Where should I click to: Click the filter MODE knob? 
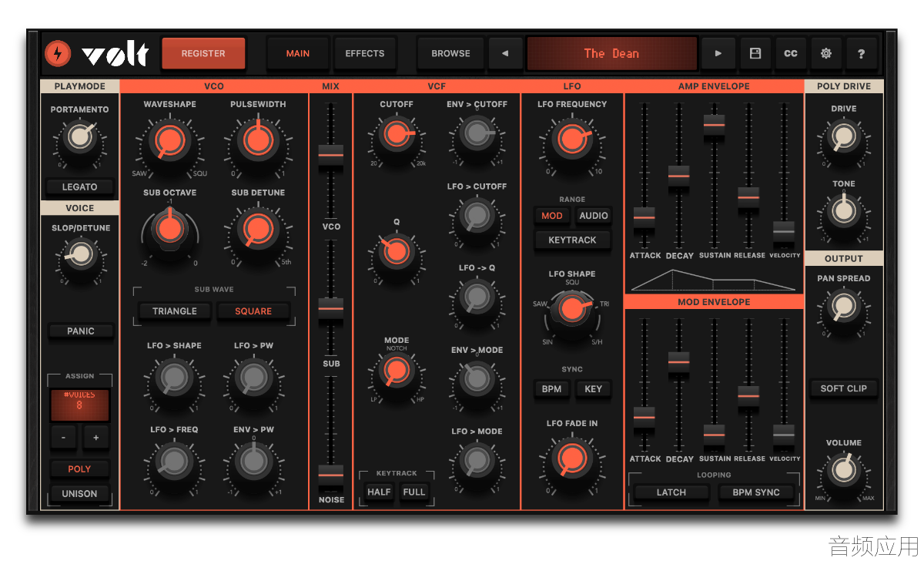(x=396, y=371)
